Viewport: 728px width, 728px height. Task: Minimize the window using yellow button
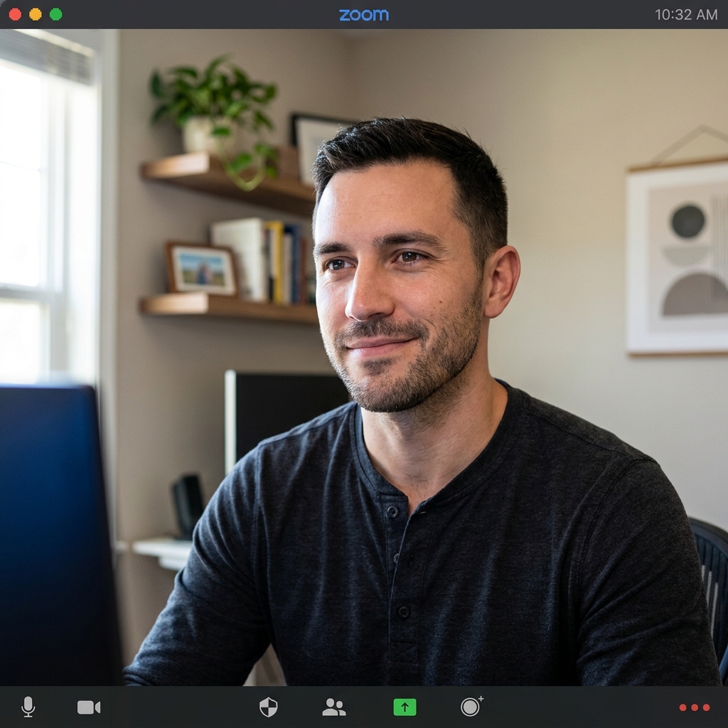(35, 14)
